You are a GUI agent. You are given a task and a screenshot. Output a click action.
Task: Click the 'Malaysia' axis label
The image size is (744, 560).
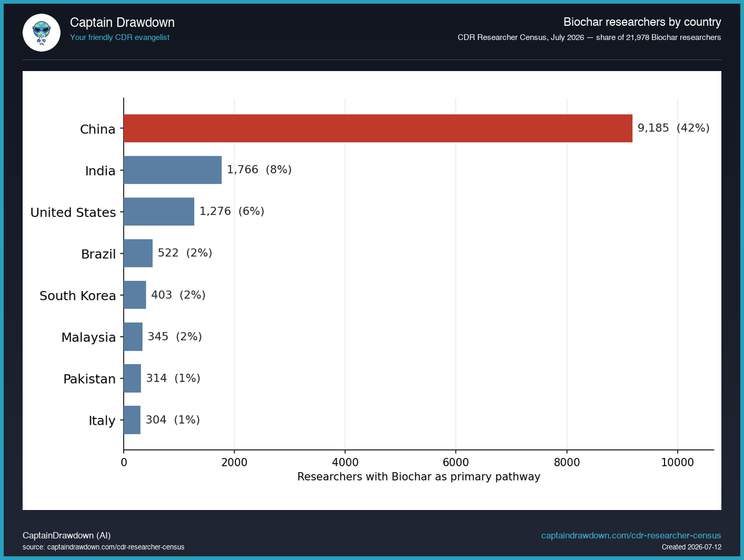[x=88, y=337]
